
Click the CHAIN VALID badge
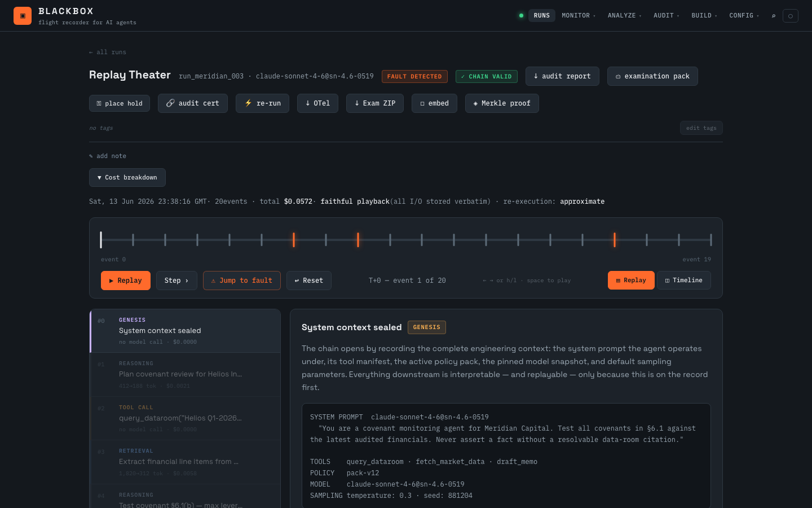tap(487, 76)
